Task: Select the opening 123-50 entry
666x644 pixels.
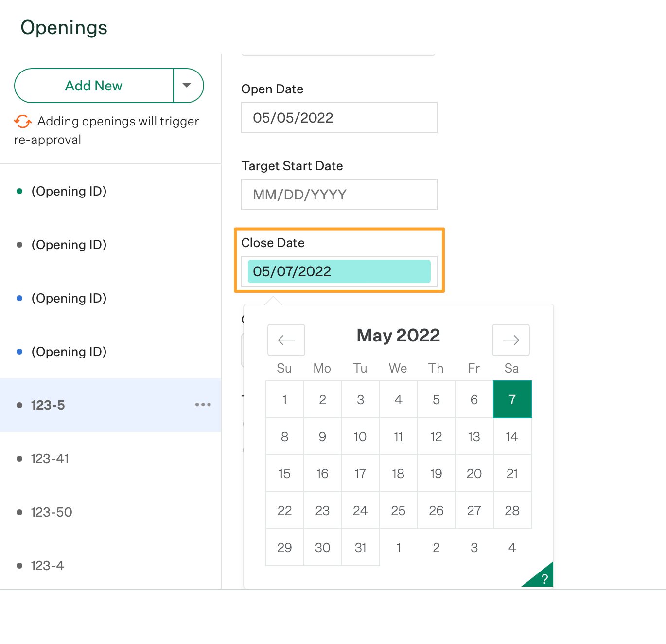Action: [52, 512]
